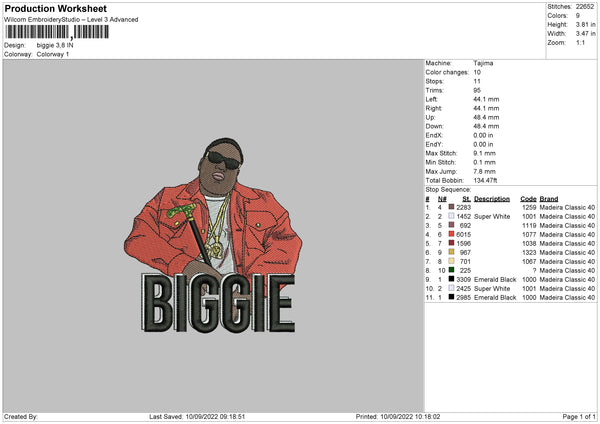
Task: Click the design name biggie 3,8 IN
Action: 55,45
